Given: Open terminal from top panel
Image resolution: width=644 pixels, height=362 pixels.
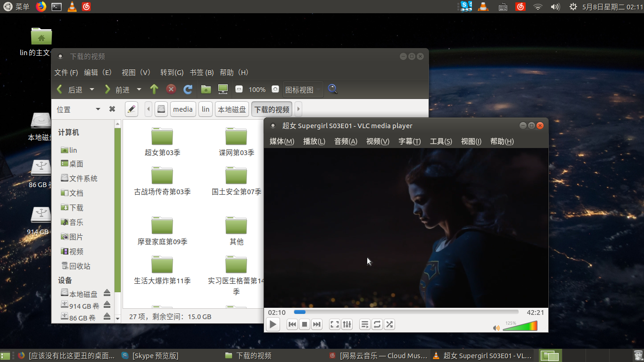Looking at the screenshot, I should [x=57, y=7].
